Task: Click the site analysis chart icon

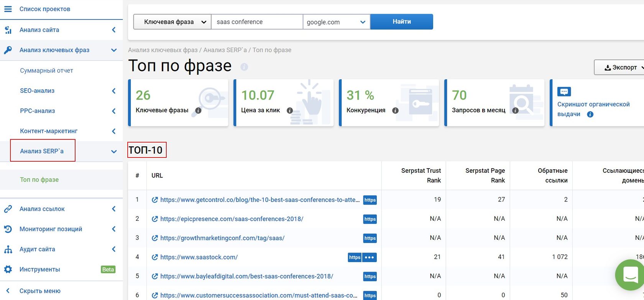Action: click(x=8, y=30)
